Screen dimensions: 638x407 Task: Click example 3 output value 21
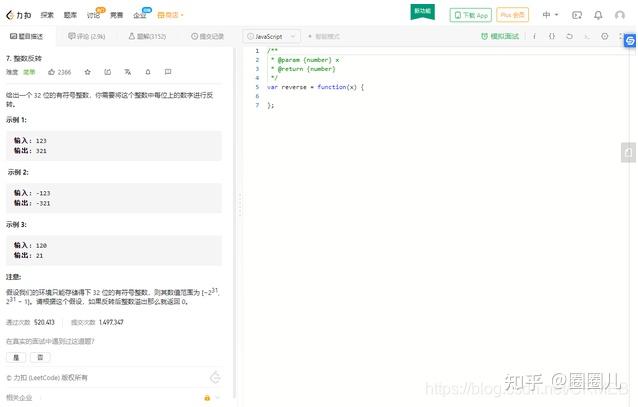[x=39, y=256]
